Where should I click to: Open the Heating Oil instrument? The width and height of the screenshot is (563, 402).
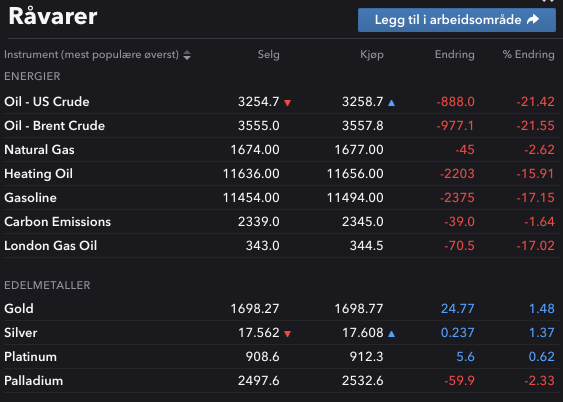(x=38, y=174)
